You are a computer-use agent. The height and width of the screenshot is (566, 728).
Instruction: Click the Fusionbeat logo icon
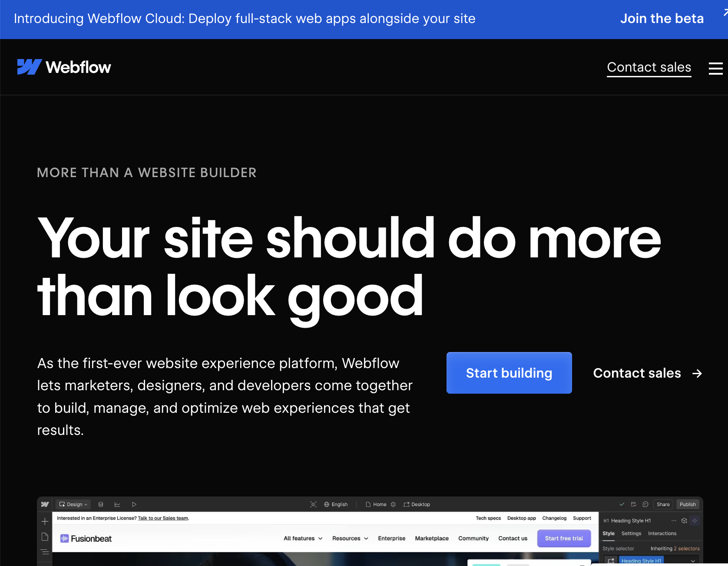click(64, 539)
